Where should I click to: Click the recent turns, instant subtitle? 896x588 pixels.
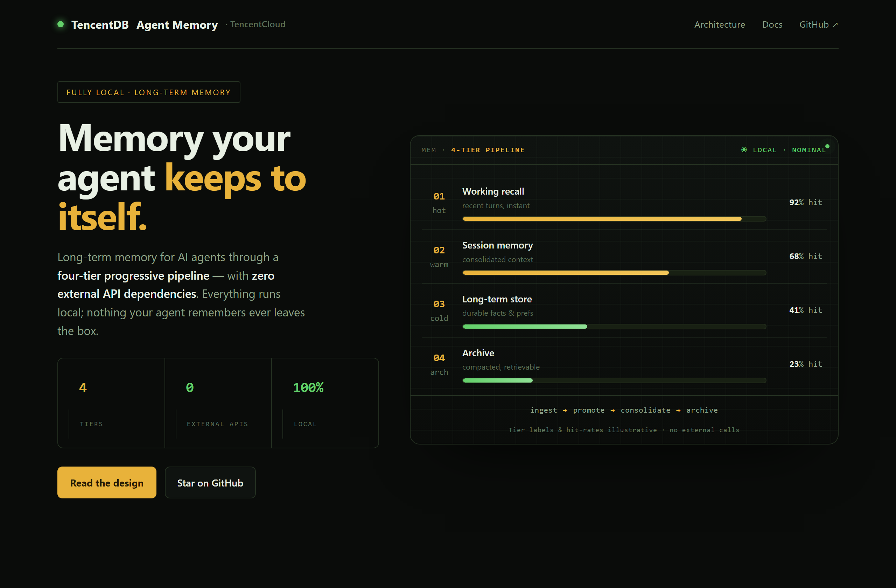point(496,205)
